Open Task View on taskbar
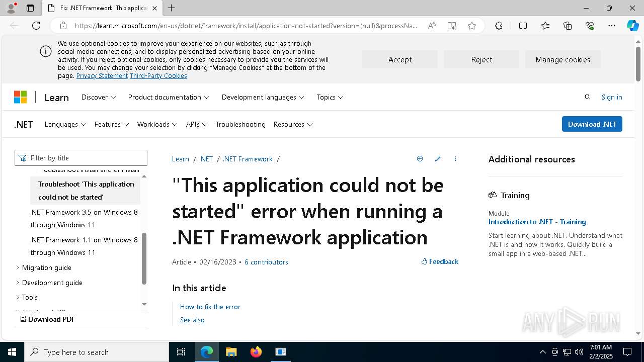The width and height of the screenshot is (644, 362). click(x=181, y=352)
